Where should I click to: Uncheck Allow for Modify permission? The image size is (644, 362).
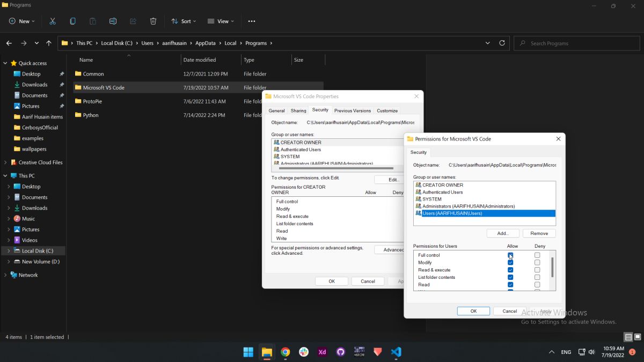[x=510, y=262]
